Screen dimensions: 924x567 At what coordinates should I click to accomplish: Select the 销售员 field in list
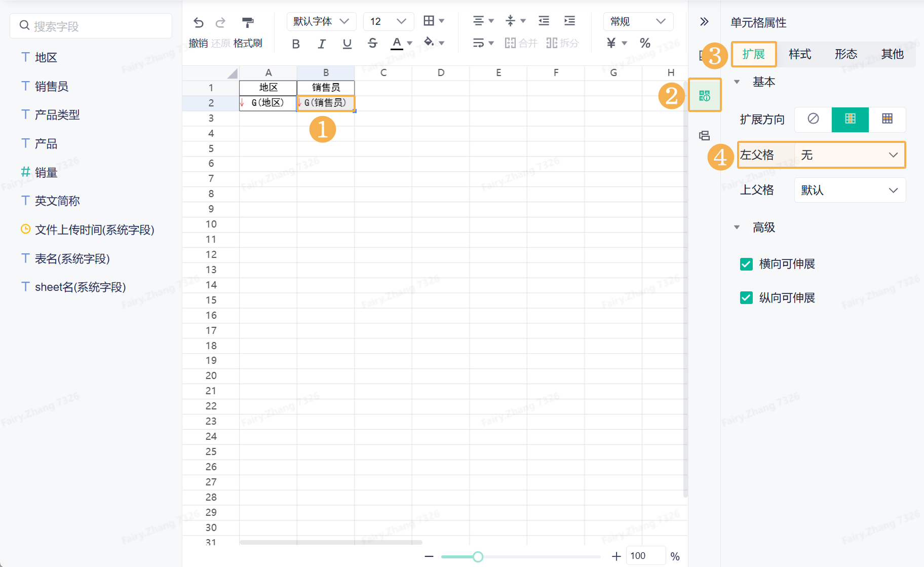point(52,86)
